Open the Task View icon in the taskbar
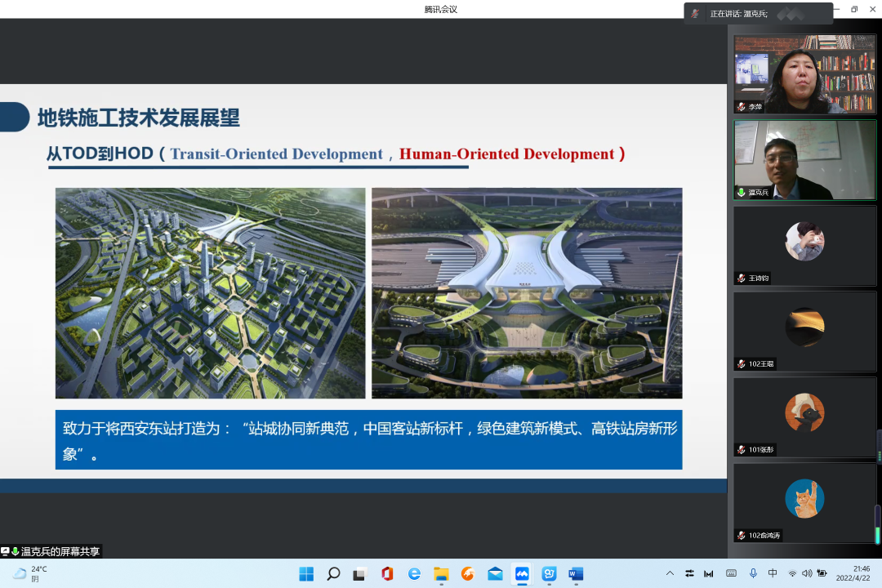The width and height of the screenshot is (882, 588). pyautogui.click(x=360, y=573)
